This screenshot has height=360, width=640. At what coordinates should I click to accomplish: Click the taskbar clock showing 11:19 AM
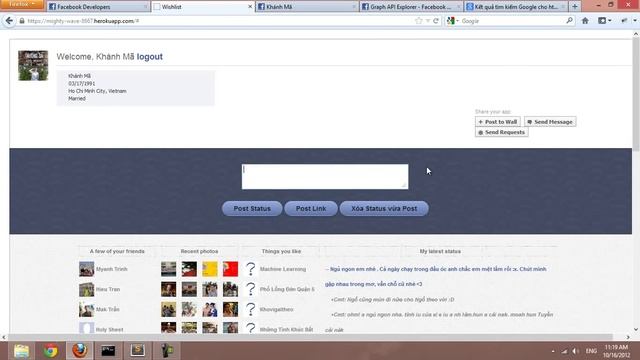click(x=616, y=351)
